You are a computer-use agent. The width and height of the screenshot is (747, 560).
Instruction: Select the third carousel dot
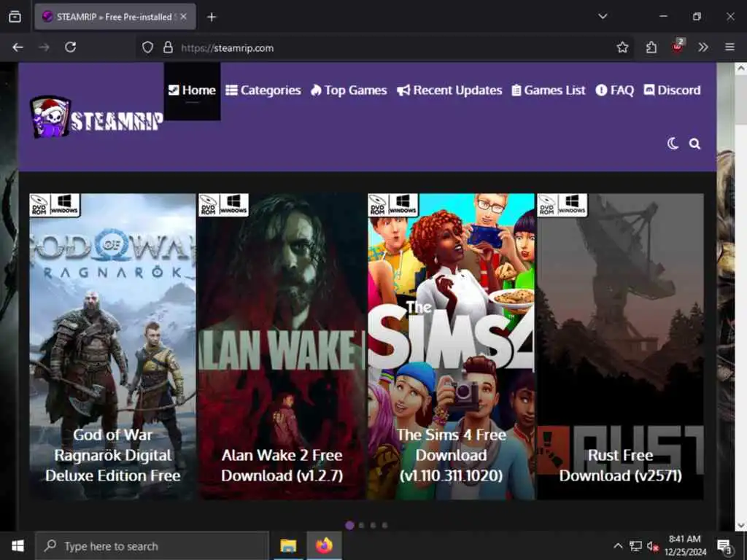click(373, 525)
